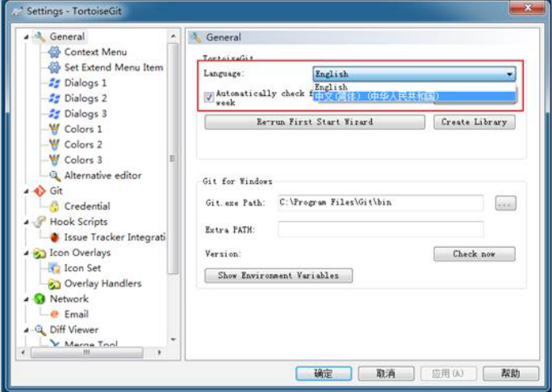Click the Dialogs 2 icon
This screenshot has width=552, height=392.
pos(54,98)
